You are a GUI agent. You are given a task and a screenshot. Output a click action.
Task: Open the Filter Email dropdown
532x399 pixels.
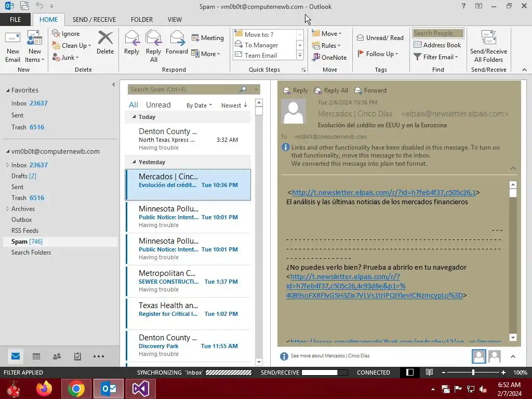(436, 57)
